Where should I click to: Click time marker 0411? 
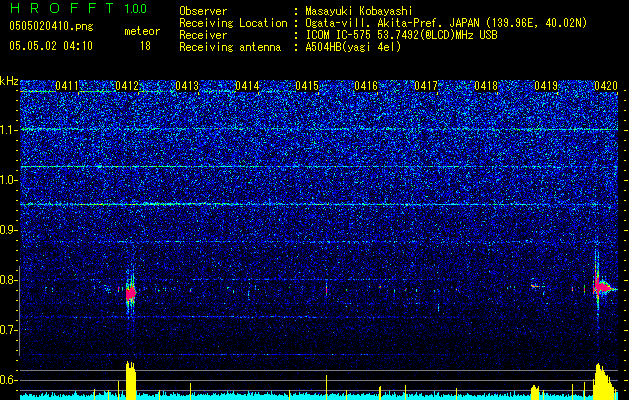click(x=67, y=86)
